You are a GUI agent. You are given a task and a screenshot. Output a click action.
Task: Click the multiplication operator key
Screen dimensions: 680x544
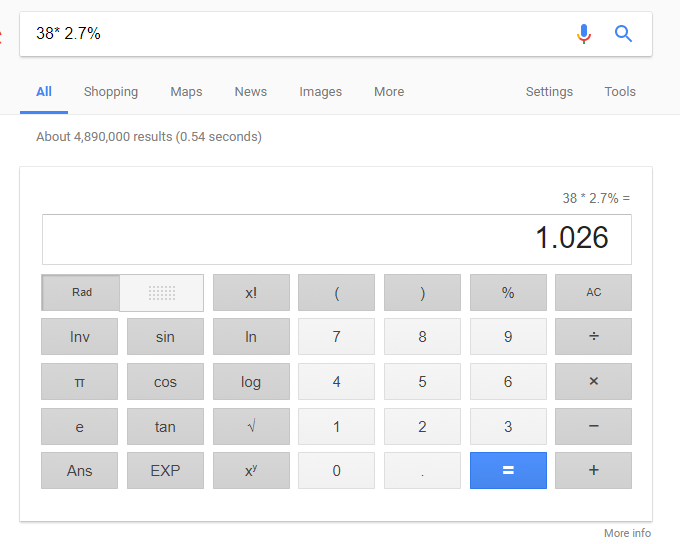(x=593, y=381)
